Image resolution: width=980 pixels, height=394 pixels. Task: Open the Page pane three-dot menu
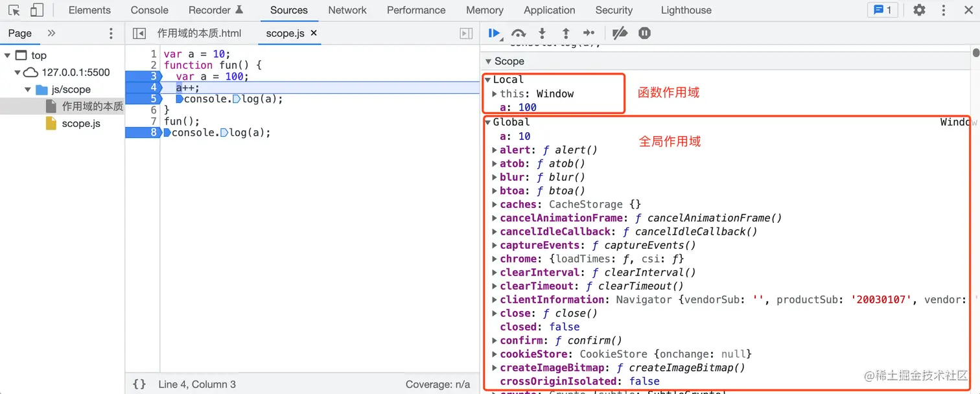tap(111, 33)
